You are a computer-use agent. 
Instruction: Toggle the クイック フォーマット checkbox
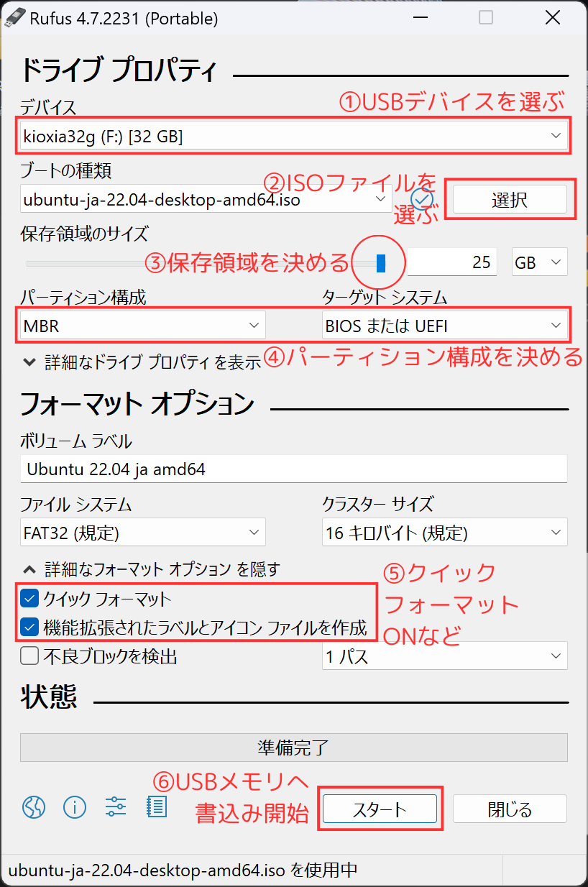(x=29, y=598)
